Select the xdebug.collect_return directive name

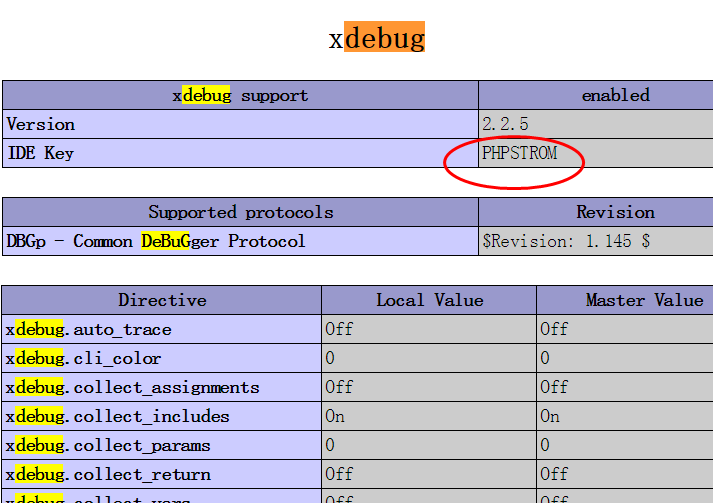pos(108,475)
